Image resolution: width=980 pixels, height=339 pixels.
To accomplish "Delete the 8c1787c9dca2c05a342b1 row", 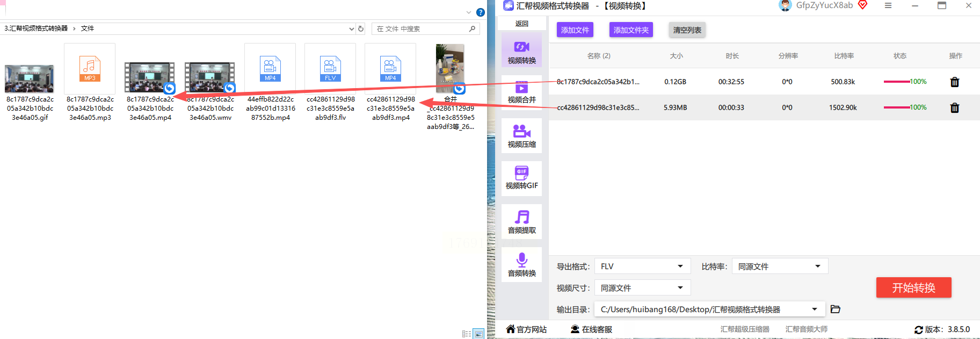I will [954, 82].
